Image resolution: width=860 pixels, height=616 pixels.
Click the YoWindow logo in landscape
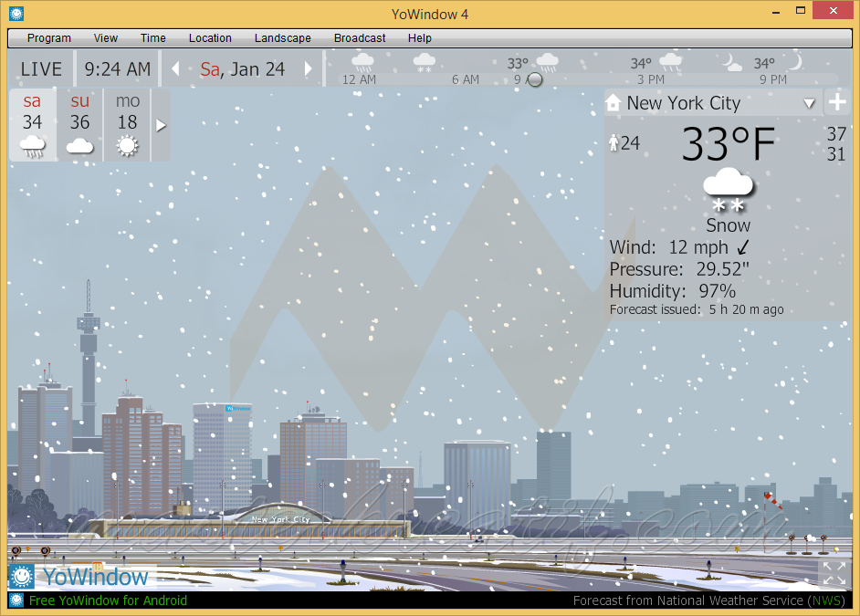[79, 577]
